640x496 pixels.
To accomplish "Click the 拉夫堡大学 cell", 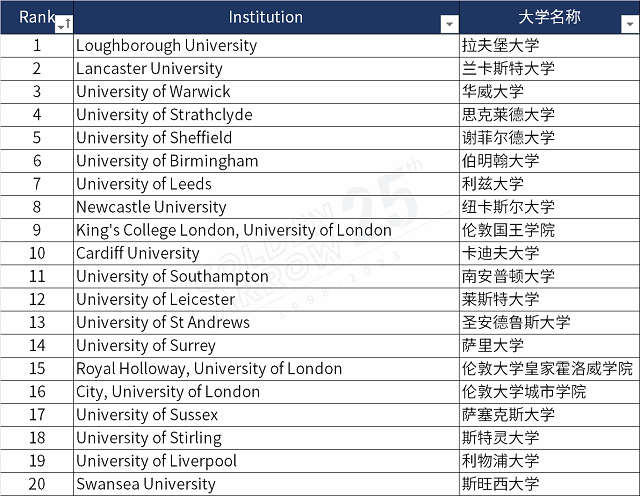I will [549, 46].
